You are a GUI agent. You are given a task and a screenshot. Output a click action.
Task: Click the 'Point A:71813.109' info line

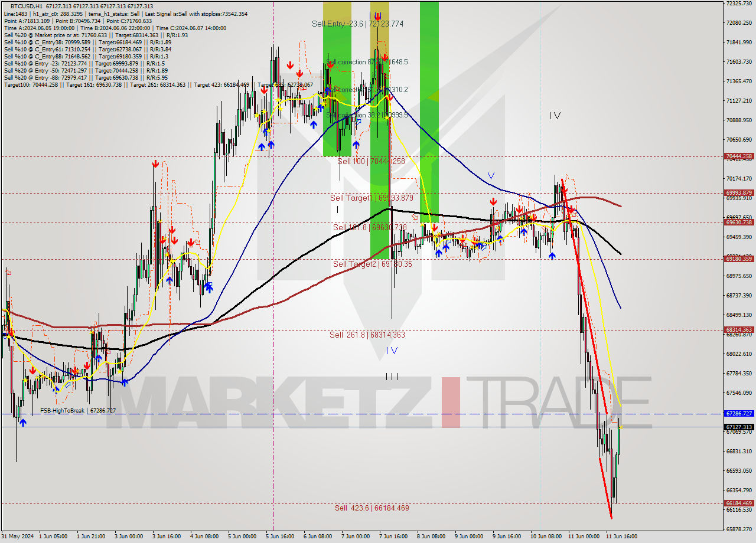tap(77, 21)
